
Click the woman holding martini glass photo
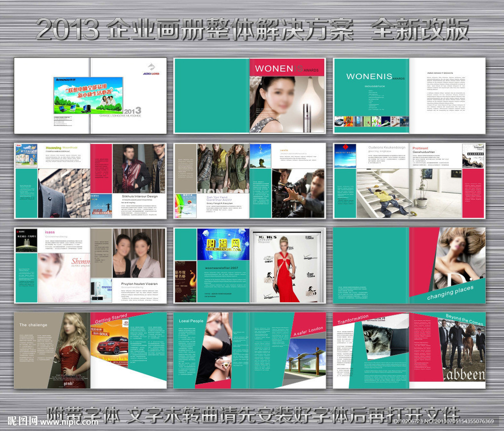point(214,348)
